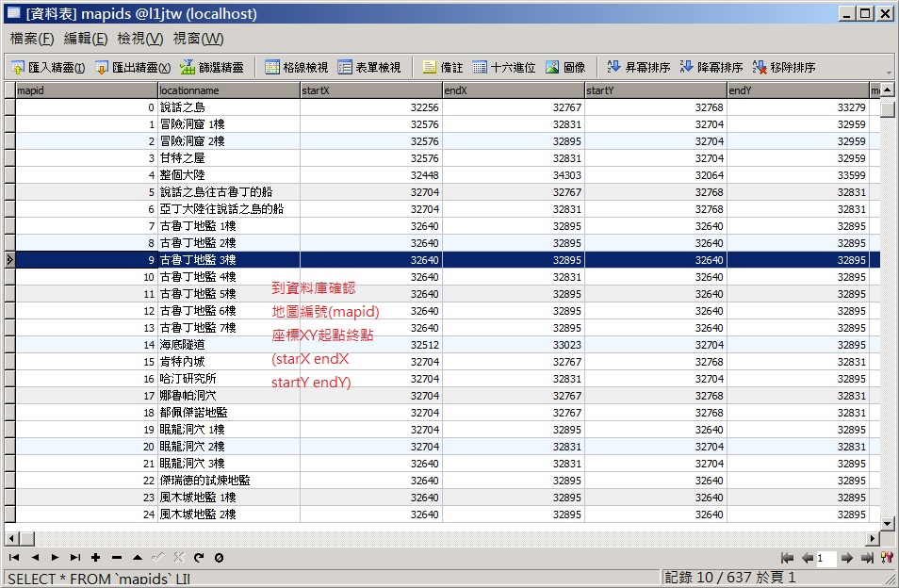This screenshot has height=588, width=899.
Task: Open the 檢視(V) menu
Action: tap(139, 39)
